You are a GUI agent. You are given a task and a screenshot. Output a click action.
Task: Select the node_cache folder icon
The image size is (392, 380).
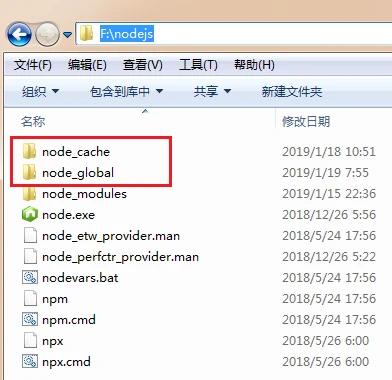30,151
